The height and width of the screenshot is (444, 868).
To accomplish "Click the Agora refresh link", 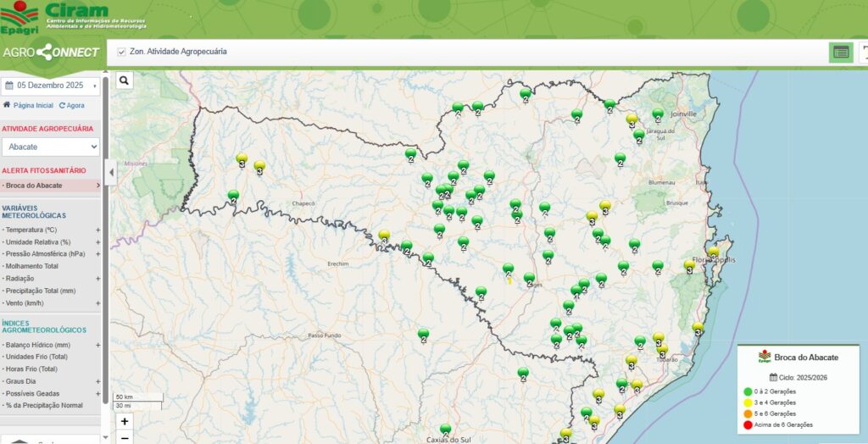I will click(71, 105).
